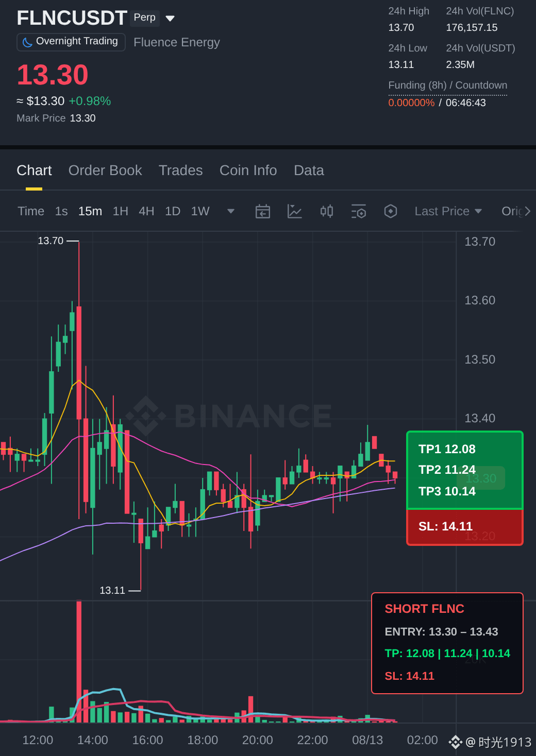Screen dimensions: 536x756
Task: Open the Data tab
Action: click(309, 170)
